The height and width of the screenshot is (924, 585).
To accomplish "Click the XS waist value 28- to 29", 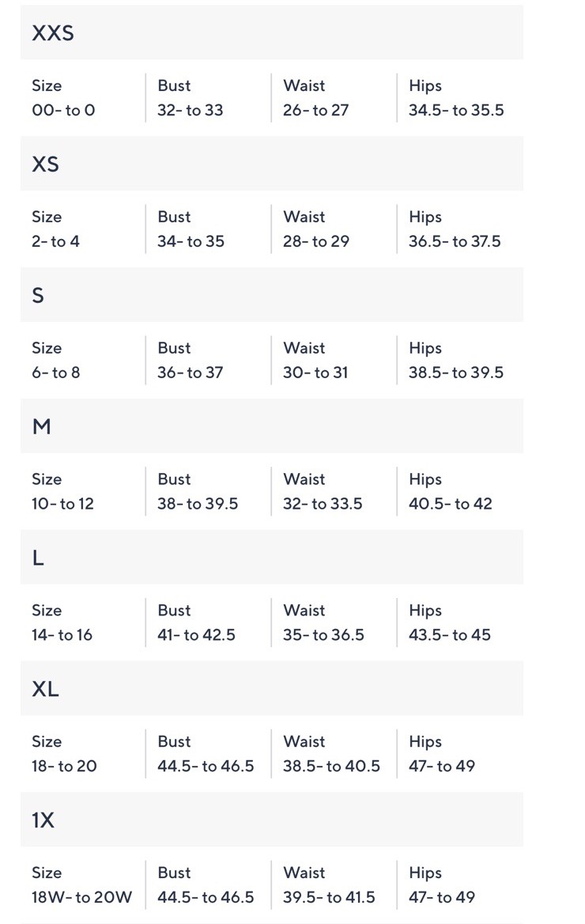I will coord(315,241).
